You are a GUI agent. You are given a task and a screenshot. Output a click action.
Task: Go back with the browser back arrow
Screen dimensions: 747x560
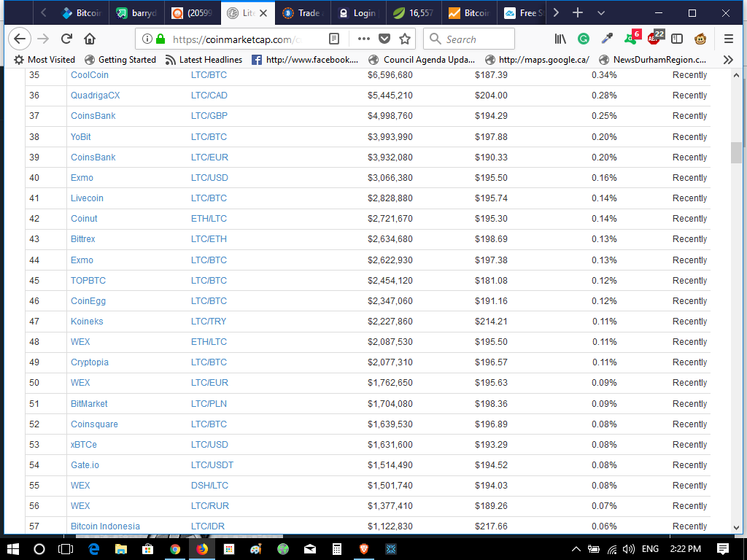click(x=20, y=39)
